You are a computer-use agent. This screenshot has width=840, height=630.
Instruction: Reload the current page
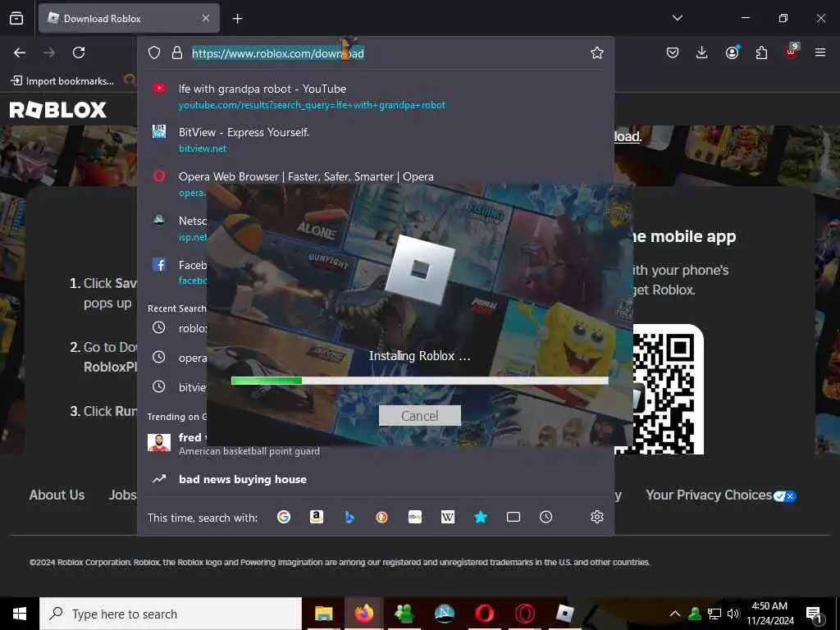(79, 52)
